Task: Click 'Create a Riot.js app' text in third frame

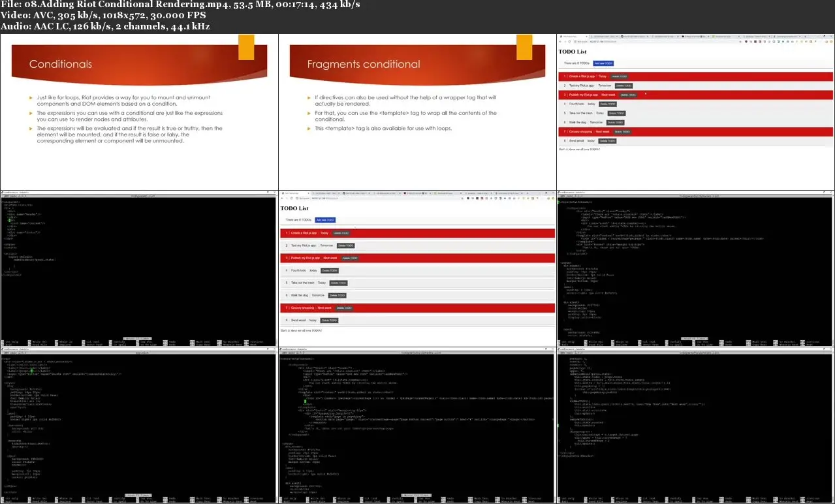Action: pyautogui.click(x=581, y=76)
